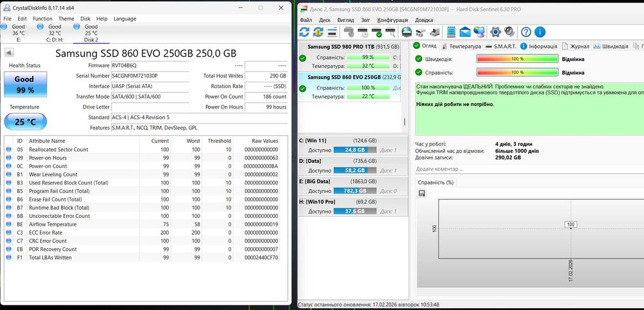This screenshot has width=644, height=310.
Task: Open settings via the gear toolbar icon
Action: click(x=496, y=32)
